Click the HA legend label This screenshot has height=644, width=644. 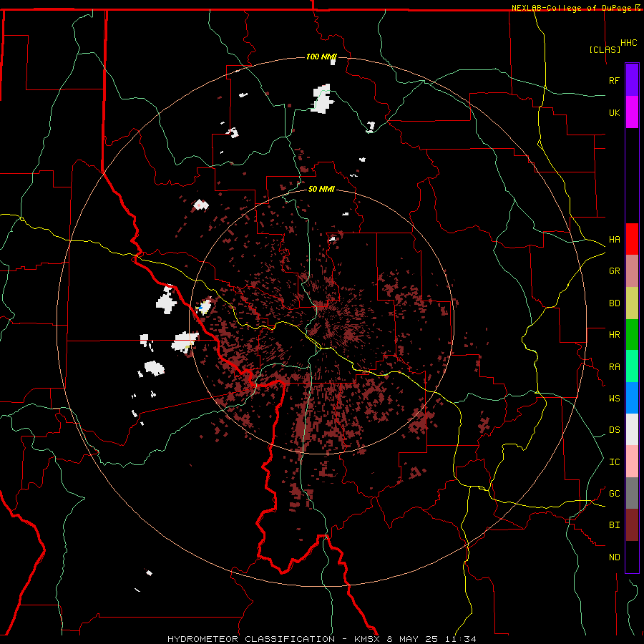(614, 240)
